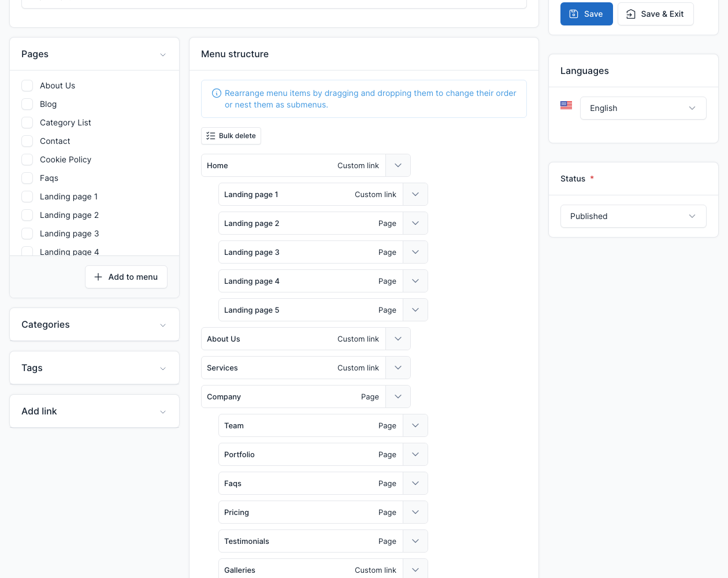Screen dimensions: 728x578
Task: Expand the Galleries menu item chevron
Action: (x=415, y=569)
